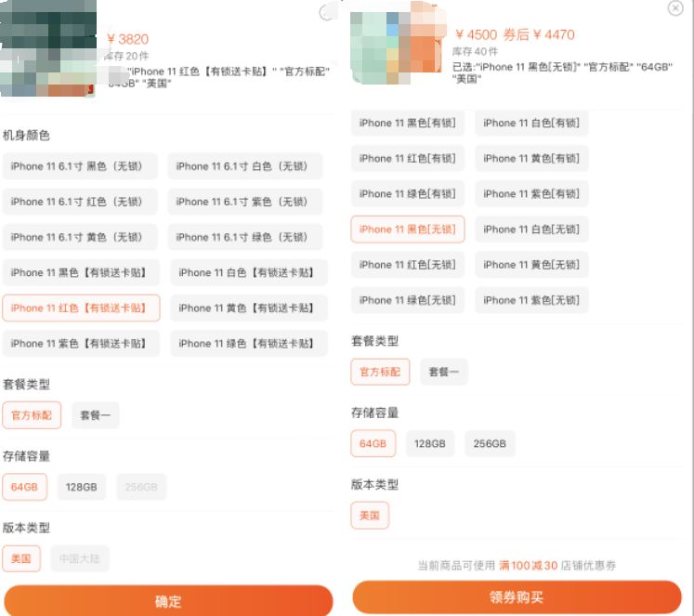Choose iPhone 11 6.1寸 红色（无锁）
The image size is (694, 616).
click(80, 202)
